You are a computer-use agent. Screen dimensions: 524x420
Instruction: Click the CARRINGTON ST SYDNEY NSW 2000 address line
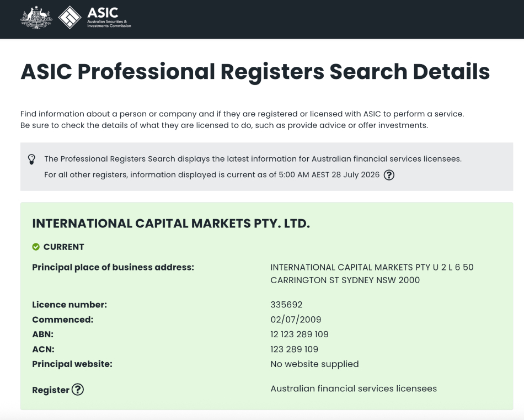[345, 280]
